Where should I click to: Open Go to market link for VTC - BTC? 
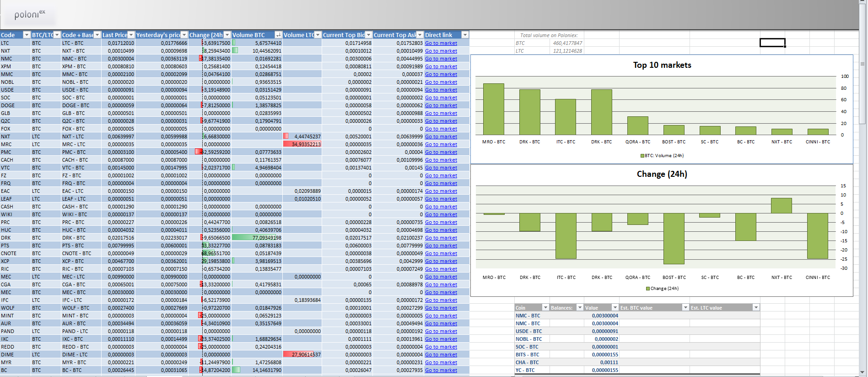441,168
